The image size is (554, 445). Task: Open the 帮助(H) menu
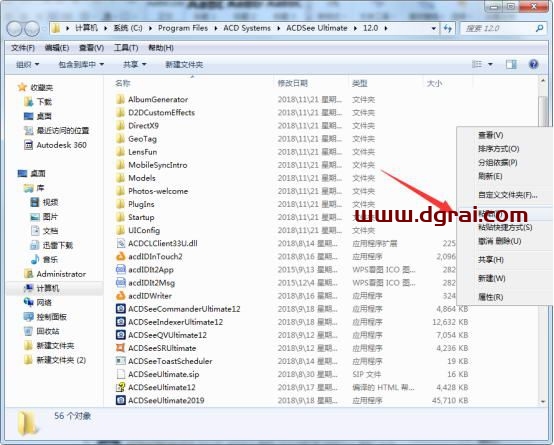coord(161,48)
